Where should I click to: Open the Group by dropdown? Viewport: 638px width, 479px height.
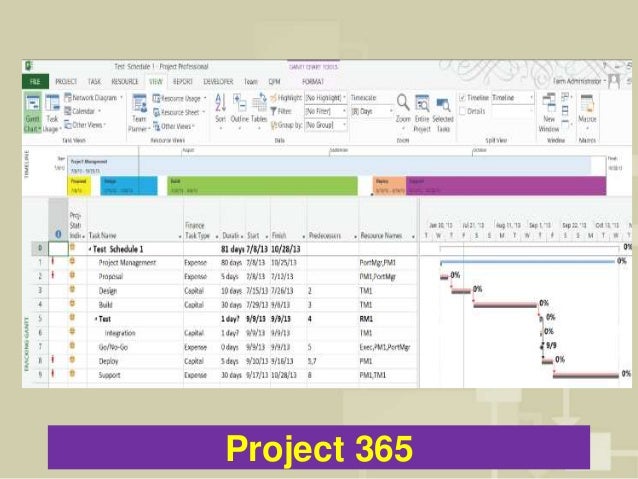point(326,125)
